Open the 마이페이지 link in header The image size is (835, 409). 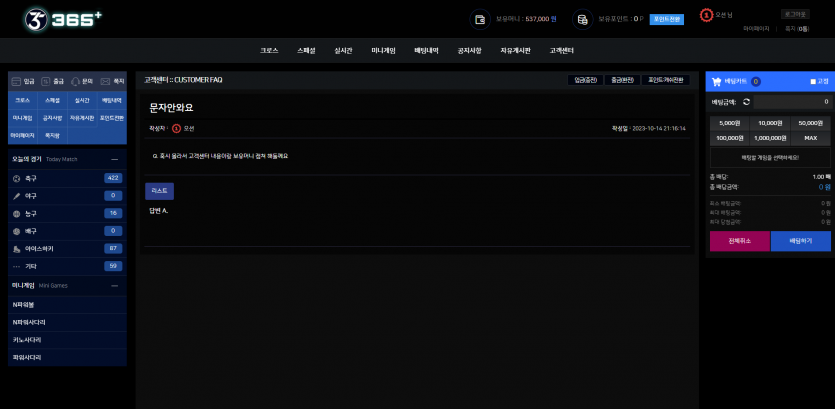pyautogui.click(x=756, y=29)
